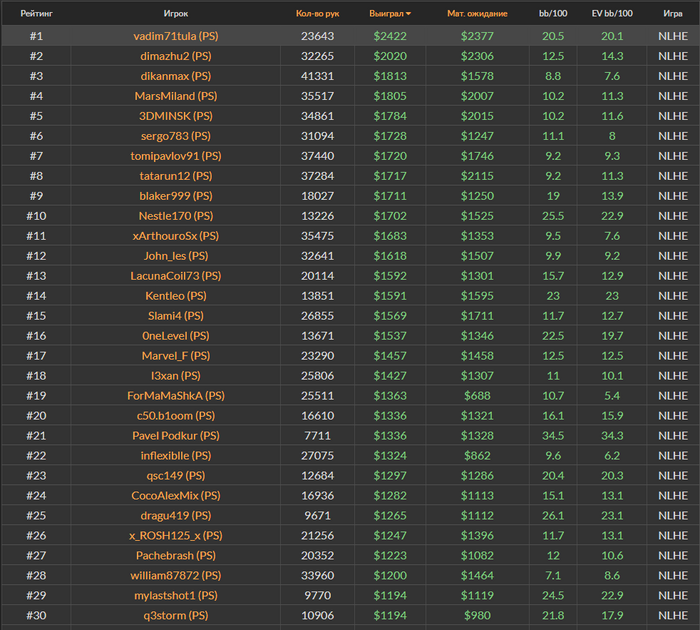This screenshot has height=630, width=700.
Task: Open player vadim71tula (PS) profile
Action: 175,36
